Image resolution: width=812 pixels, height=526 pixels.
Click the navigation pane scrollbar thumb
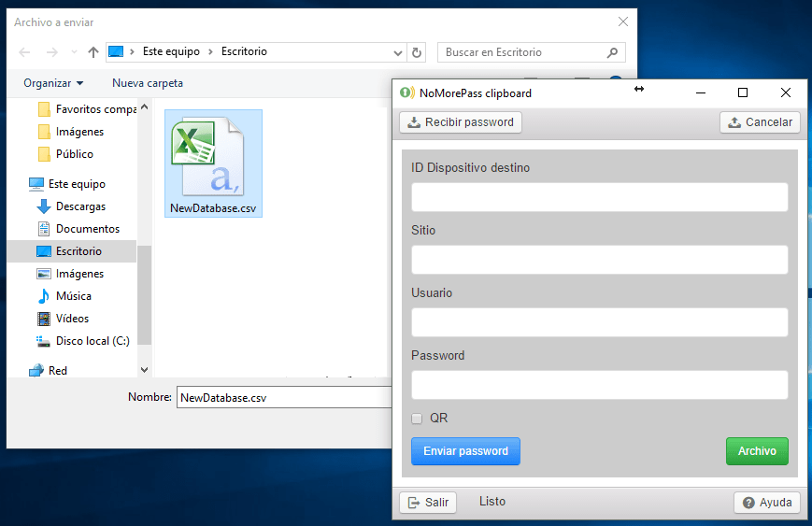click(145, 295)
